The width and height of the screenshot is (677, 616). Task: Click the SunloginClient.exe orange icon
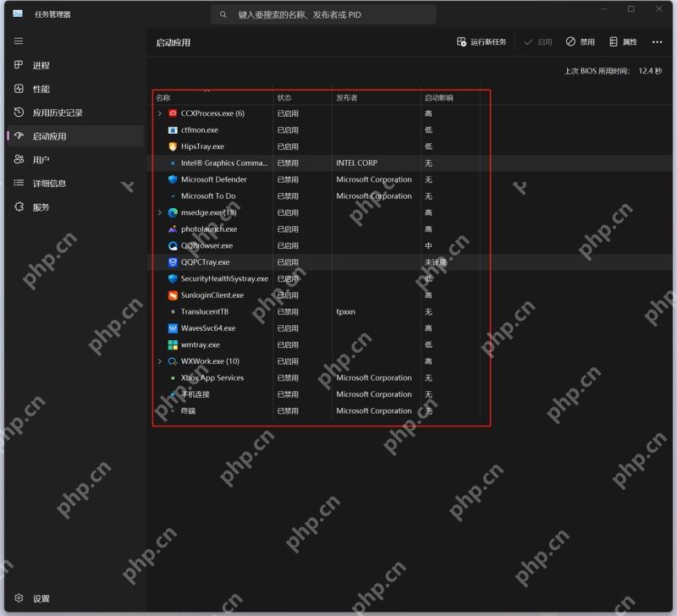coord(173,295)
